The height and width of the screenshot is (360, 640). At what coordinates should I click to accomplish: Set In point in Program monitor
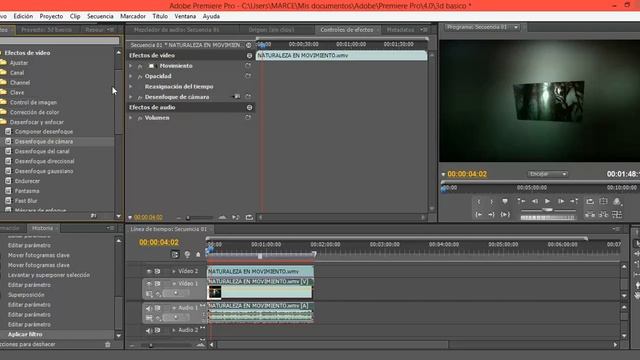coord(479,202)
